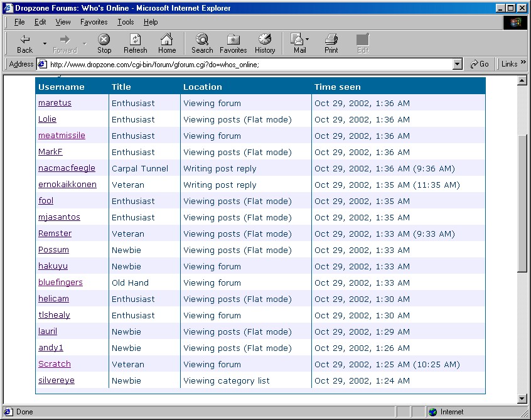This screenshot has height=420, width=531.
Task: Expand the Back button history dropdown arrow
Action: point(45,43)
